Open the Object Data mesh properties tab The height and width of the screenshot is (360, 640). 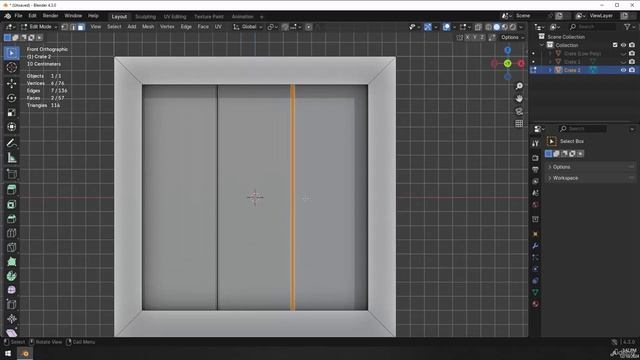coord(535,292)
